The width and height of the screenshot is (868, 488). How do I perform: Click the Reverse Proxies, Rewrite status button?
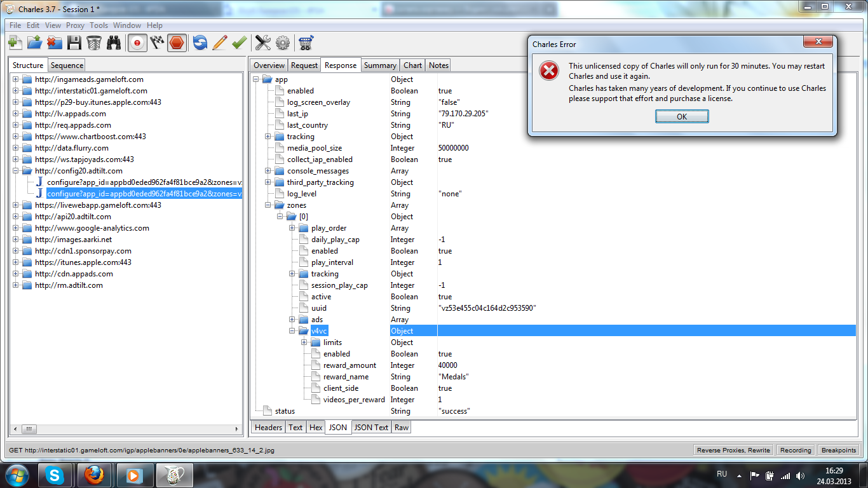coord(733,450)
